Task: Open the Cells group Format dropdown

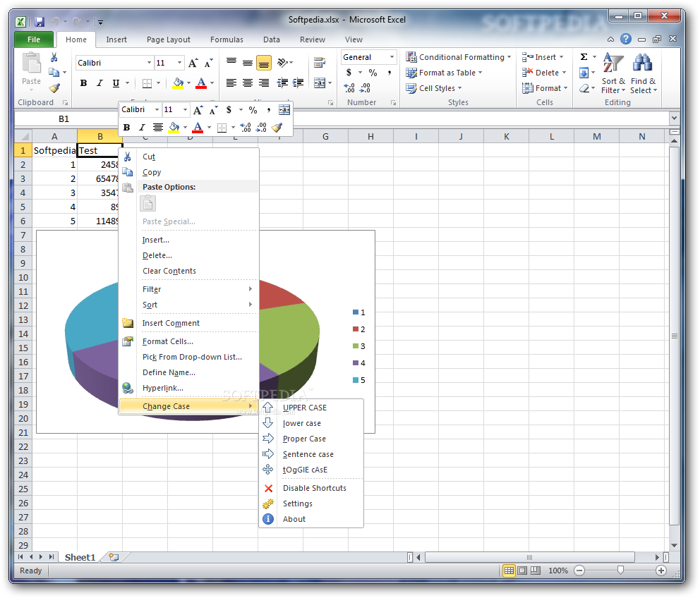Action: pyautogui.click(x=545, y=88)
